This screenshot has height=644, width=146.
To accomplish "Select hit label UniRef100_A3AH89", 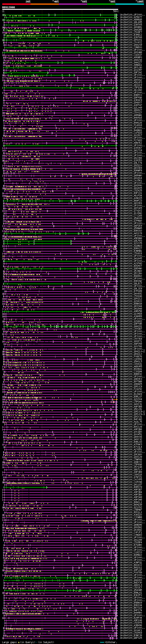I will click(131, 316).
